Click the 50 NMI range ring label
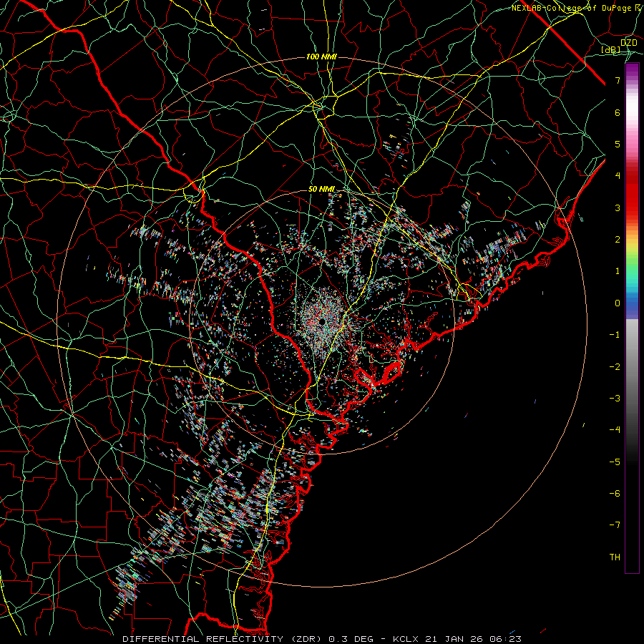Image resolution: width=644 pixels, height=644 pixels. pos(321,189)
